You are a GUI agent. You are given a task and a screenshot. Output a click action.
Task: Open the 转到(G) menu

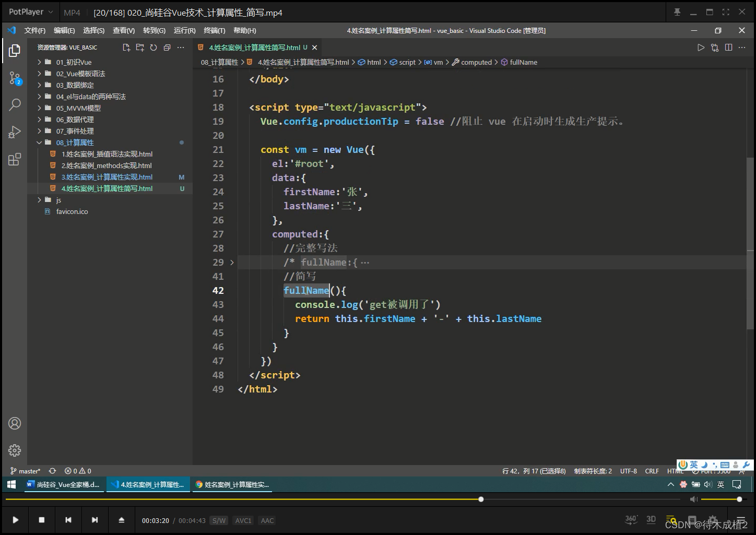154,31
